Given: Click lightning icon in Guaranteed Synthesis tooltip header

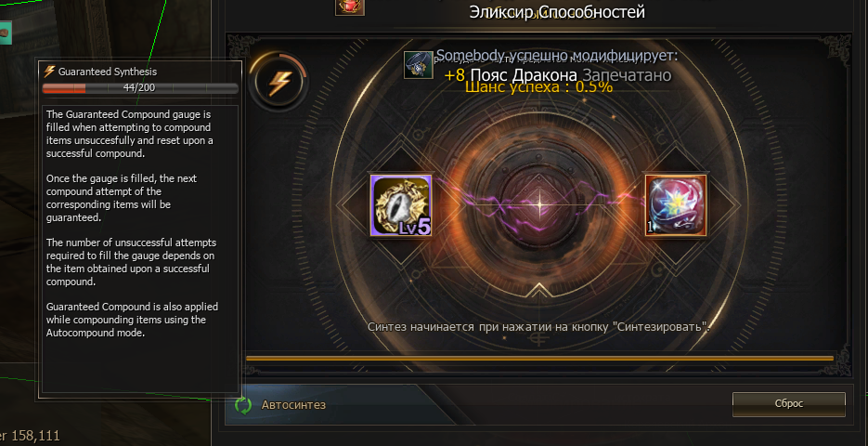Looking at the screenshot, I should [49, 72].
